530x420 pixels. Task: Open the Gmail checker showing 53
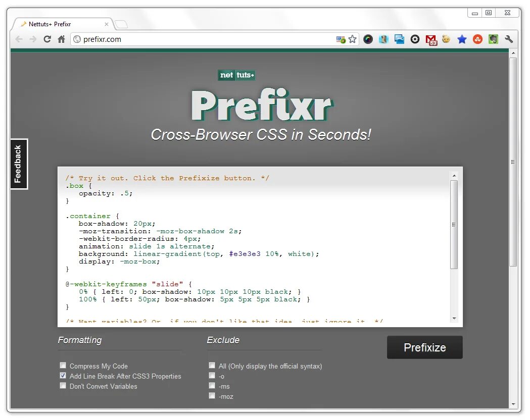click(x=431, y=40)
